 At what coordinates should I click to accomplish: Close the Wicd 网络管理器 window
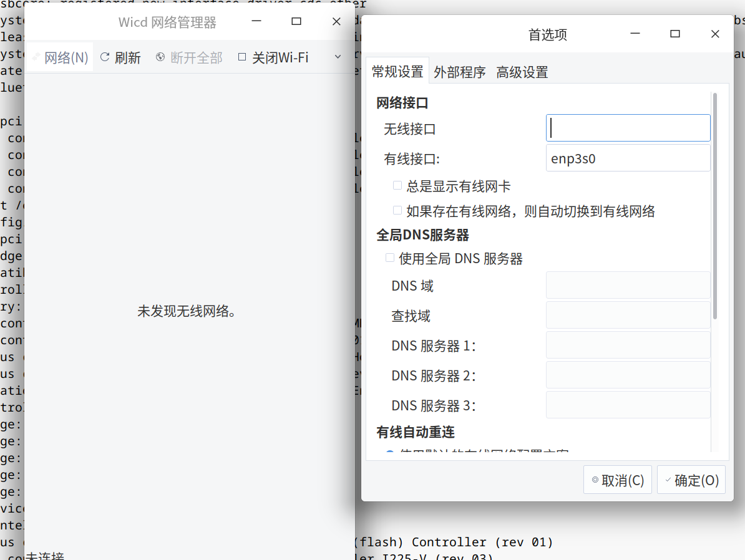tap(336, 21)
